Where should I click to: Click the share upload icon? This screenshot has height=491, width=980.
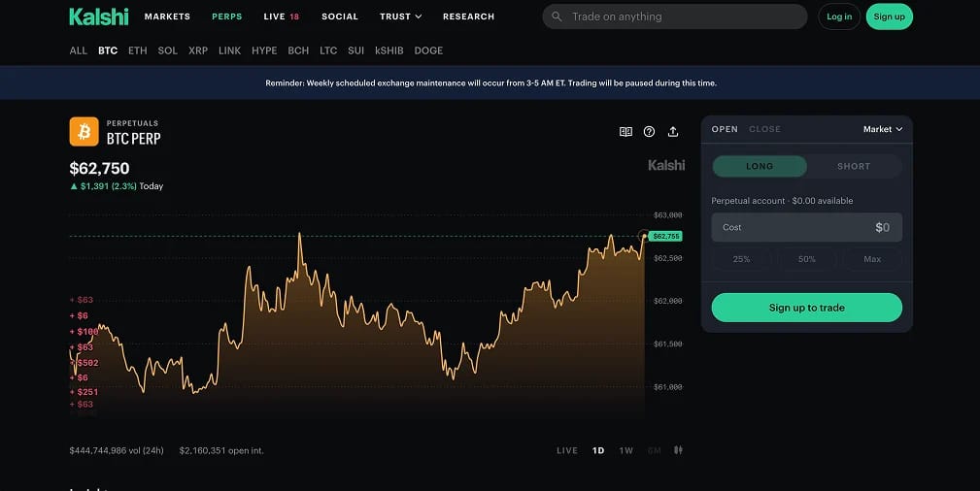click(x=673, y=131)
